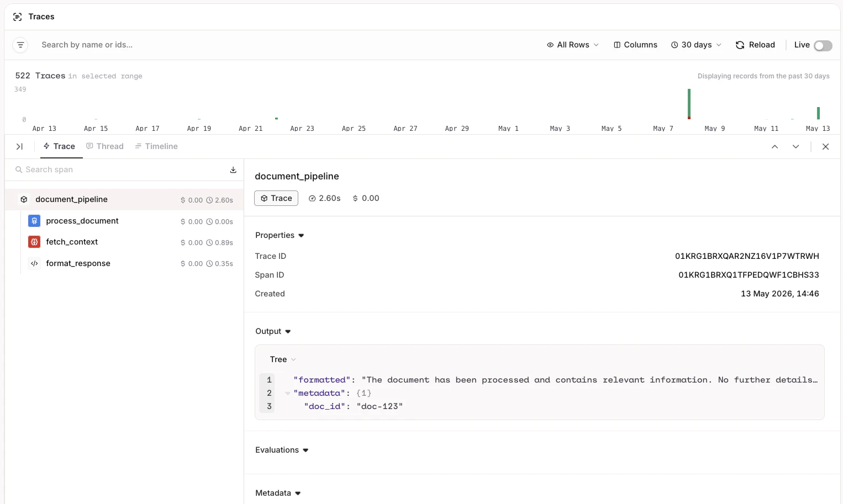Open the Tree view format dropdown
Image resolution: width=843 pixels, height=504 pixels.
[x=283, y=359]
